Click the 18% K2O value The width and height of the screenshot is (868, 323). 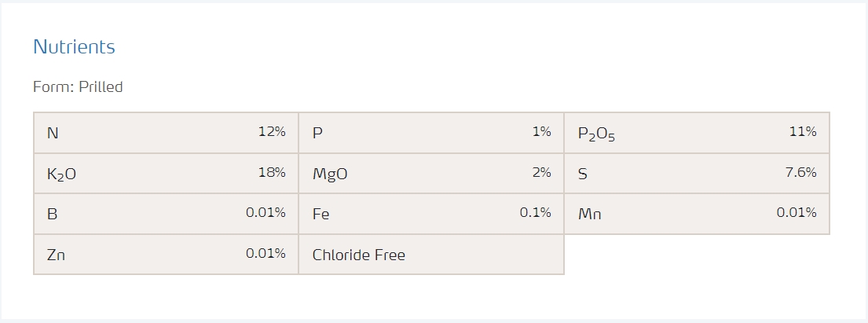(x=272, y=172)
